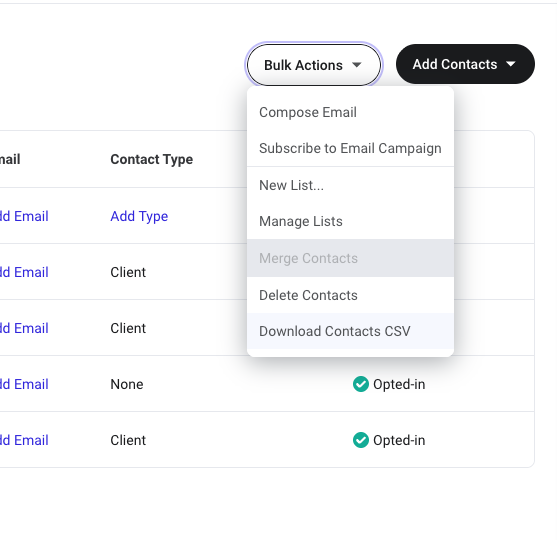Click the green check icon in the last row
557x540 pixels.
click(361, 440)
